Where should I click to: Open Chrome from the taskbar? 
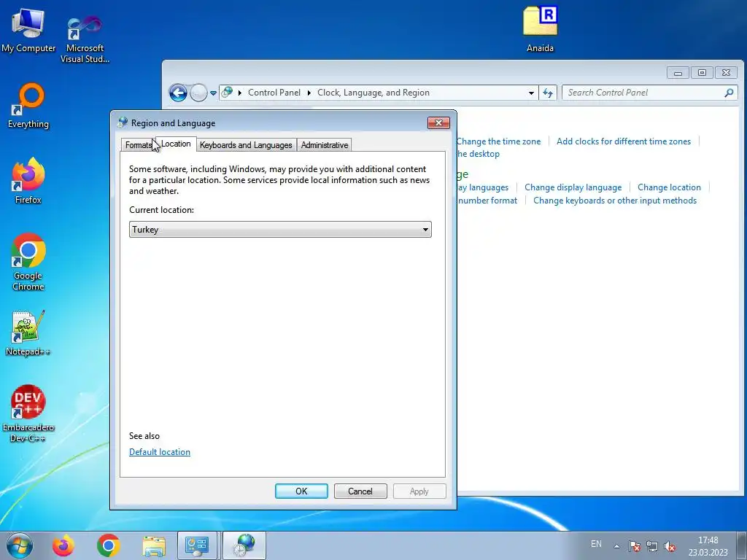tap(108, 545)
